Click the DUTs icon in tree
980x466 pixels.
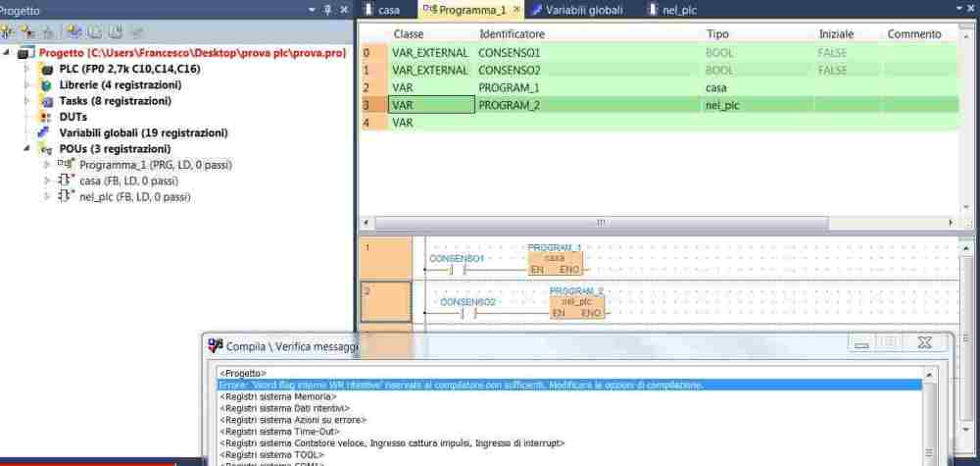tap(48, 117)
